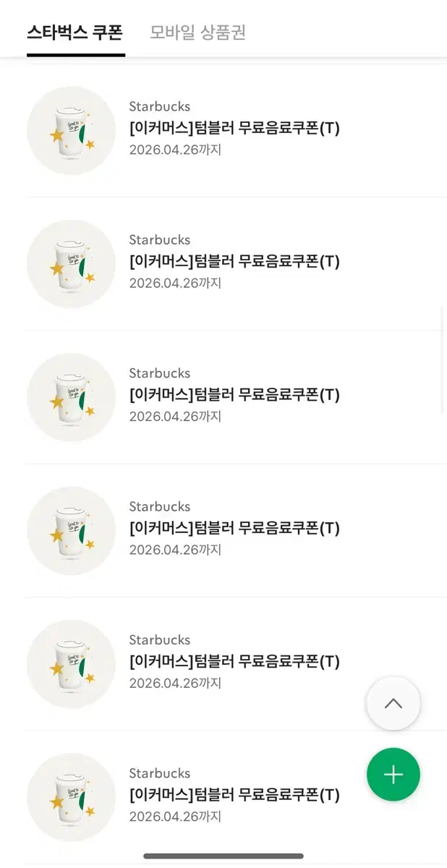
Task: Choose the fourth coupon's tumbler thumbnail
Action: pyautogui.click(x=71, y=530)
